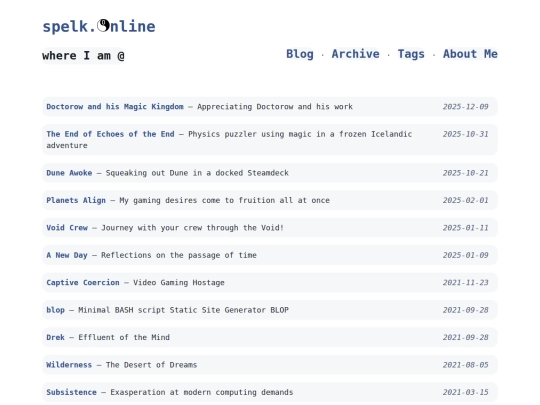The height and width of the screenshot is (405, 540).
Task: Open the Wilderness post
Action: coord(69,365)
